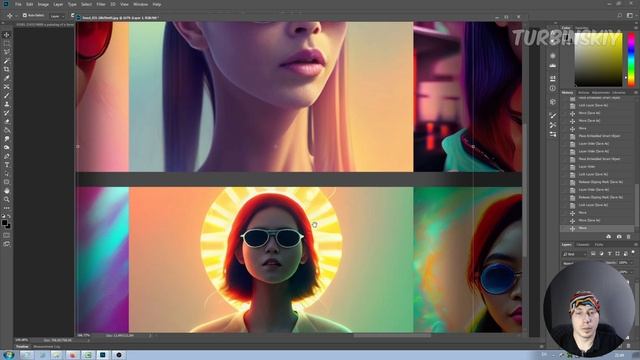
Task: Click the History panel trash delete icon
Action: click(629, 237)
